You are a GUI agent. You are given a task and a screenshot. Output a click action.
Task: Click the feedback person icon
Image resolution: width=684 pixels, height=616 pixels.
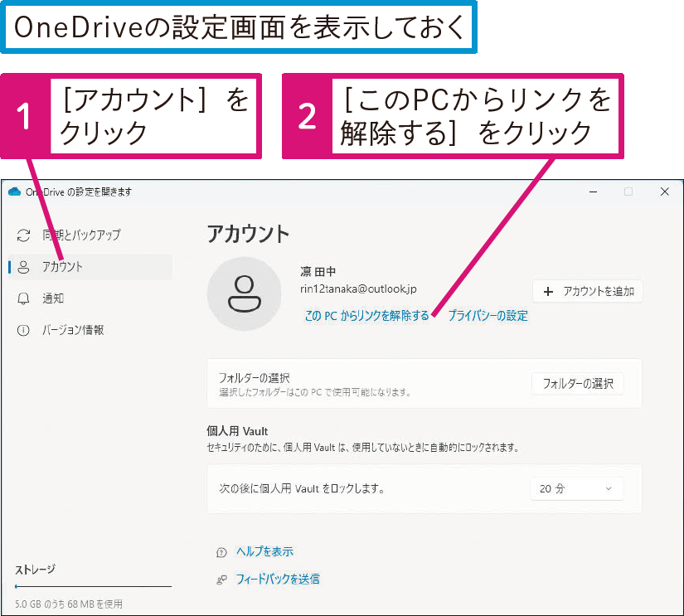point(221,580)
